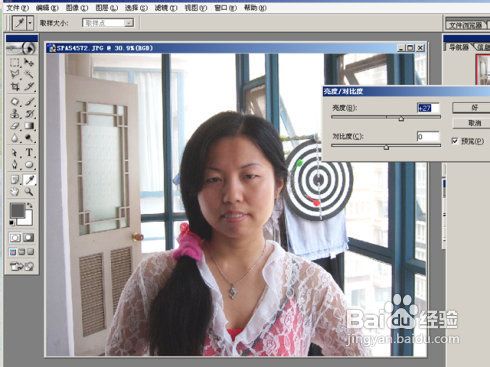Select the Ellipse shape tool

click(29, 165)
